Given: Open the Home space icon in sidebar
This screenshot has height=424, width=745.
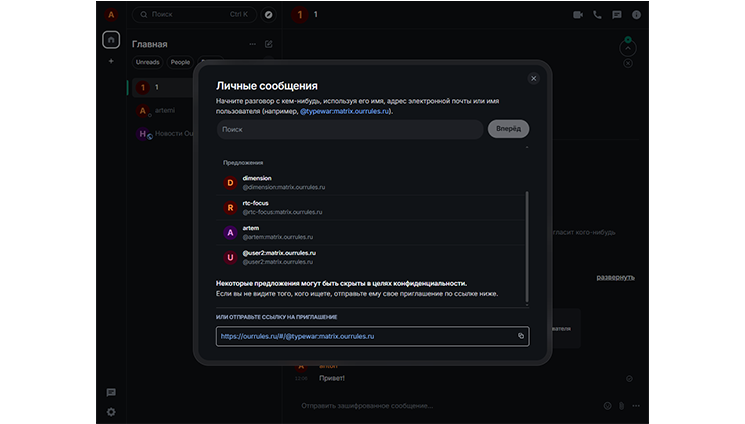Looking at the screenshot, I should (x=111, y=40).
